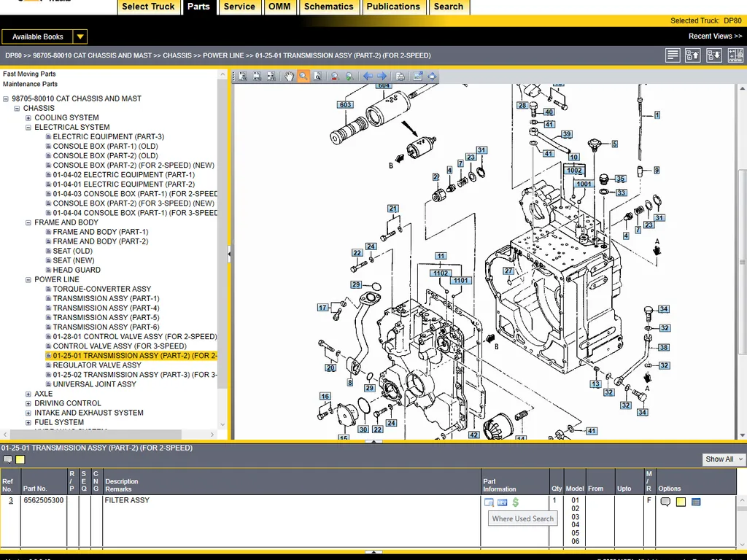The height and width of the screenshot is (560, 747).
Task: Go to previous illustration with left arrow
Action: (x=368, y=76)
